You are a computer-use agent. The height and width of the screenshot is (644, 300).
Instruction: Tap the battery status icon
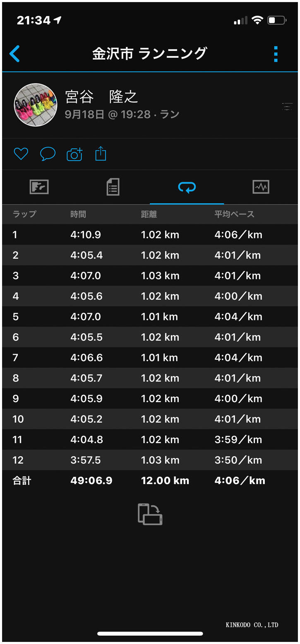pos(276,20)
